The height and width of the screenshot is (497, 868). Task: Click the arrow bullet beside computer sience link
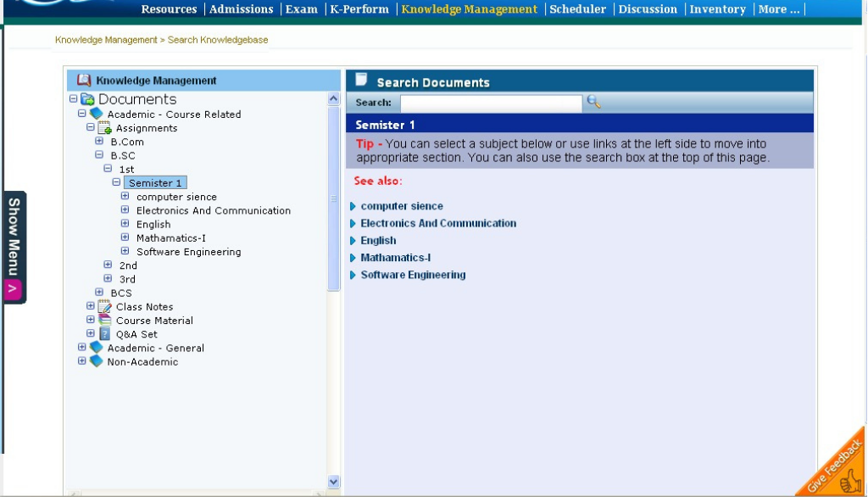(x=353, y=206)
